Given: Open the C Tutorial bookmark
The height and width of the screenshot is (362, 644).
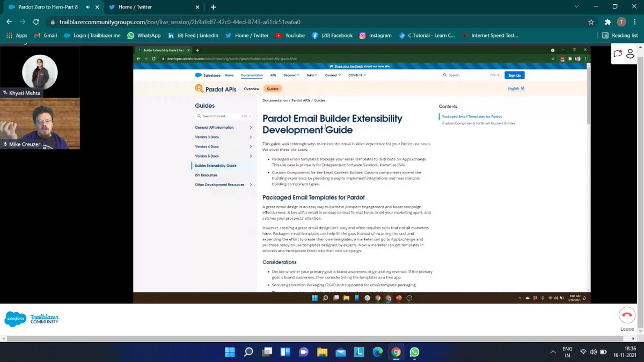Looking at the screenshot, I should tap(427, 35).
